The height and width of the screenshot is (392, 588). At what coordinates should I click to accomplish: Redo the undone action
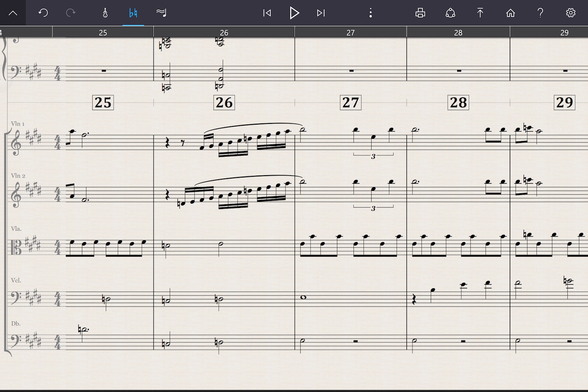pos(71,13)
